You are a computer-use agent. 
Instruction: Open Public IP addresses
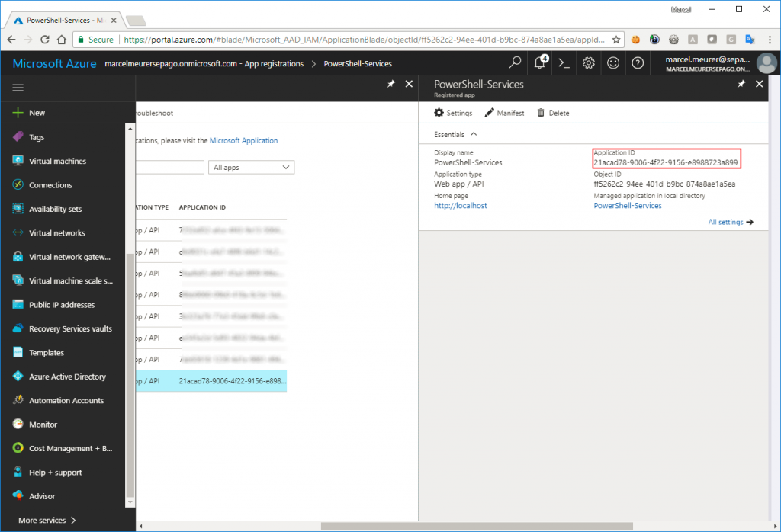(62, 305)
